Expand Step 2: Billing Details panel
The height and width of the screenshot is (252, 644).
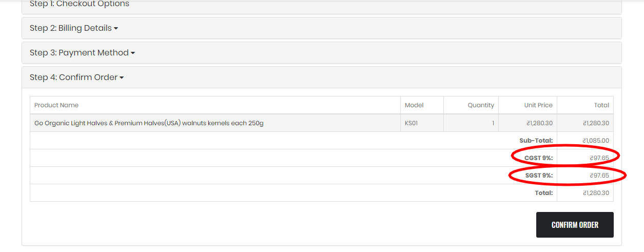[x=74, y=28]
